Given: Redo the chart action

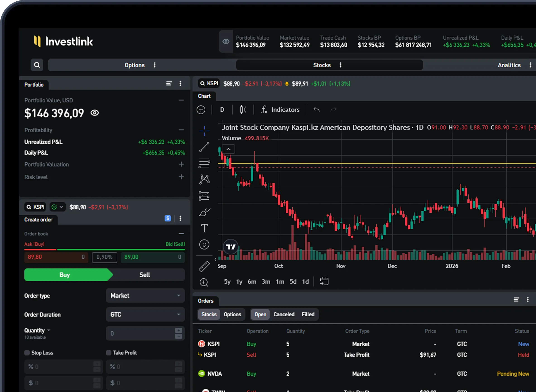Looking at the screenshot, I should pos(333,110).
